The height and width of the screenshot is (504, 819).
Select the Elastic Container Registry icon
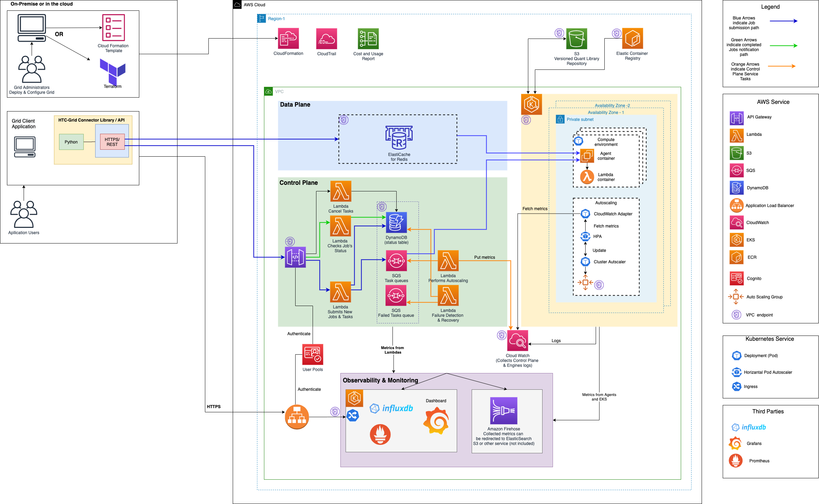click(x=632, y=39)
